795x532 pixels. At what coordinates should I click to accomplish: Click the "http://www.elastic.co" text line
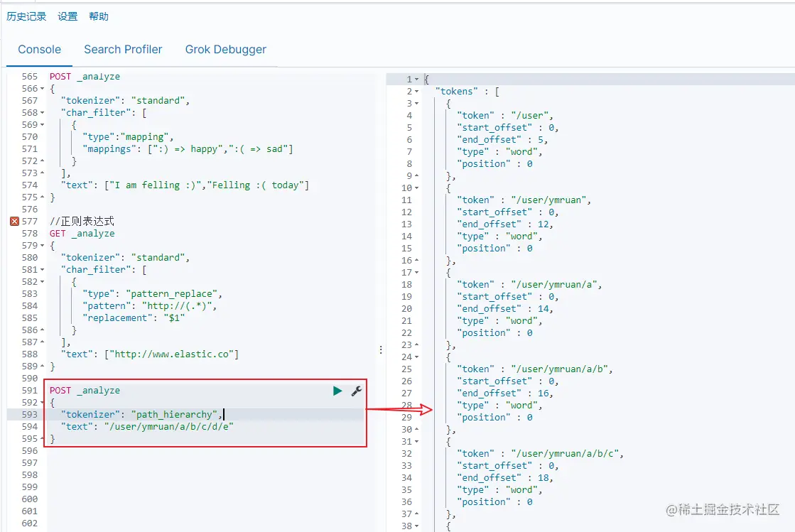[150, 354]
